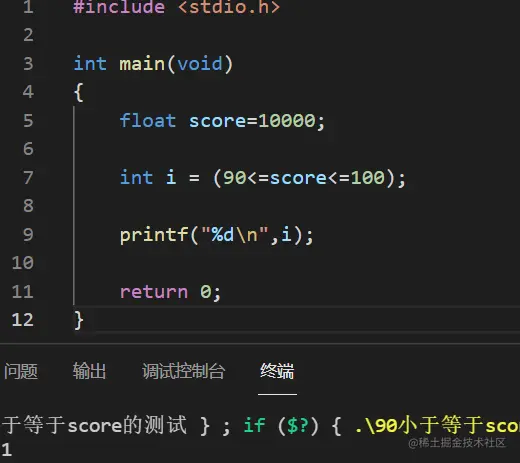The height and width of the screenshot is (463, 520).
Task: Click line number 5 in gutter
Action: 28,121
